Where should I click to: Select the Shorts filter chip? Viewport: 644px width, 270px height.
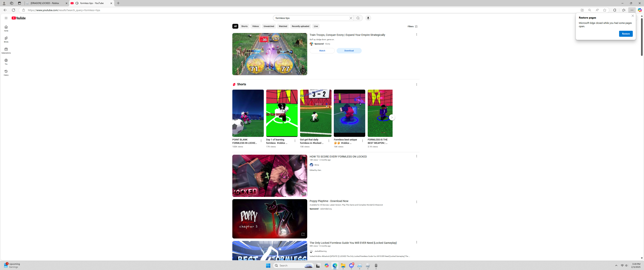coord(244,26)
